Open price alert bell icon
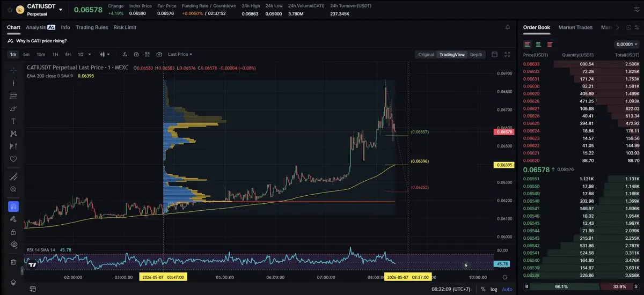644x295 pixels. 508,27
